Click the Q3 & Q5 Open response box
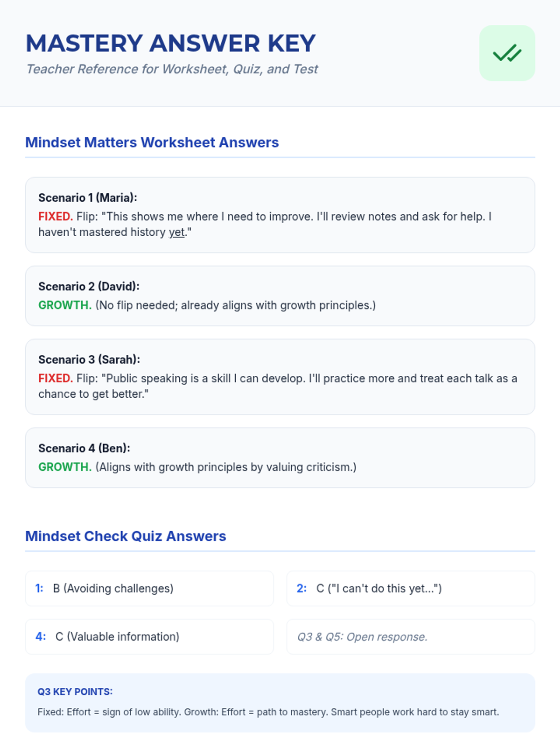 411,637
